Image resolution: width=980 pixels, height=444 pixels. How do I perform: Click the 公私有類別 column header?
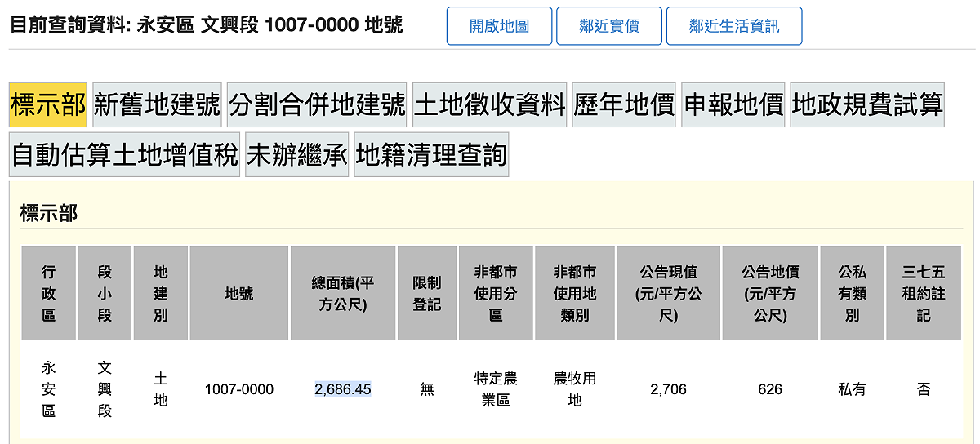tap(852, 293)
